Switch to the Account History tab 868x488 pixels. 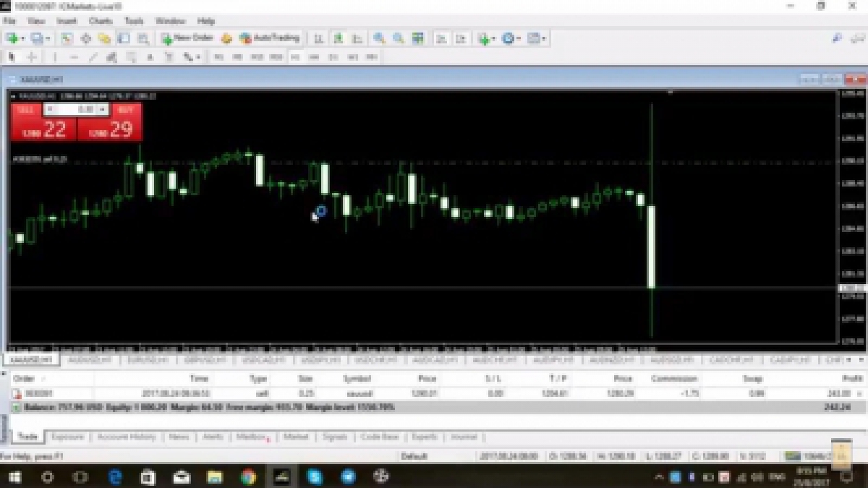(x=127, y=437)
